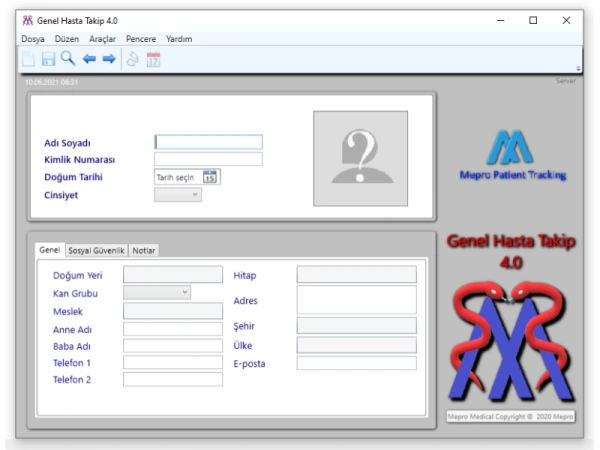This screenshot has height=450, width=600.
Task: Switch to the Notlar tab
Action: [x=144, y=251]
